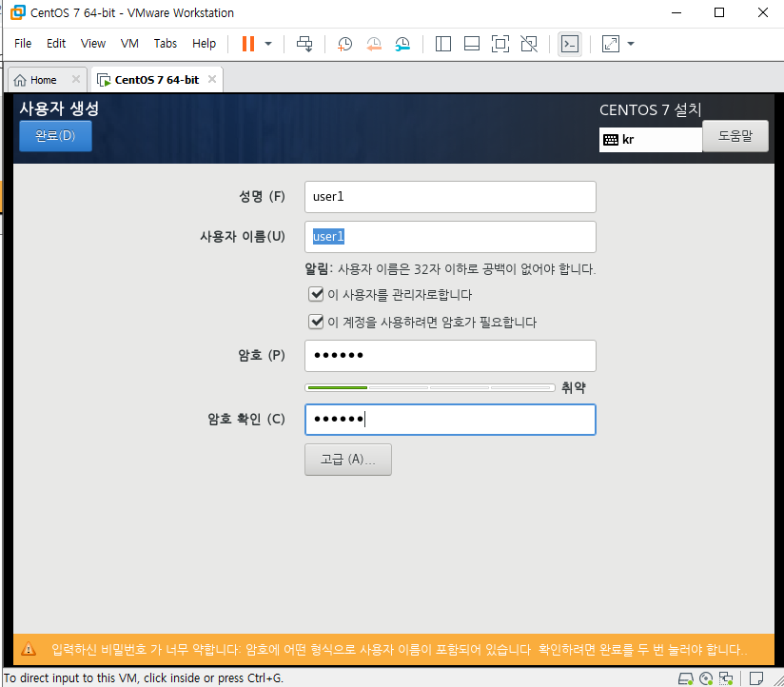
Task: Click the warning icon in orange bar
Action: (29, 649)
